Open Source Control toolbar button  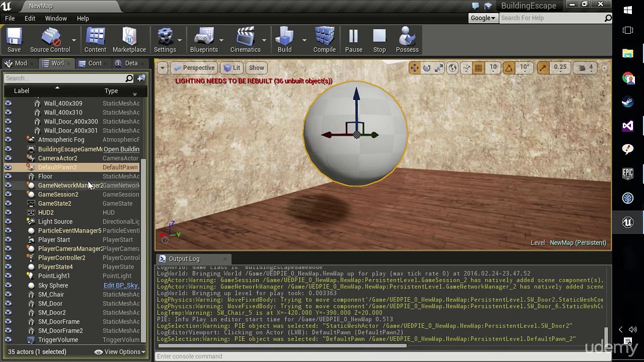[50, 40]
